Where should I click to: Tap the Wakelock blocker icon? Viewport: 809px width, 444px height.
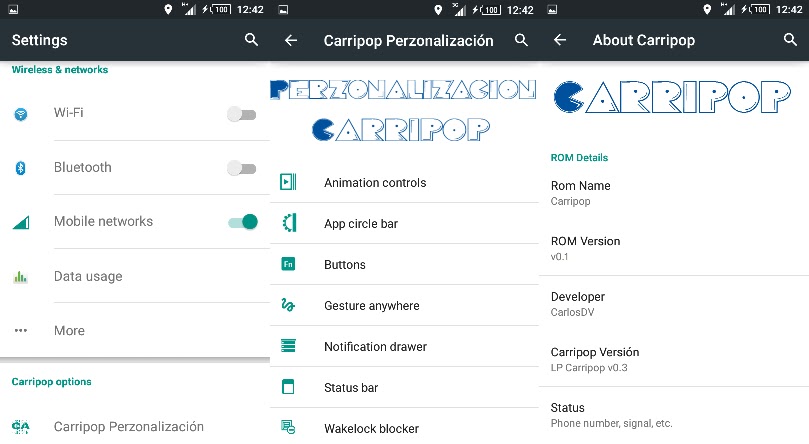pos(288,427)
